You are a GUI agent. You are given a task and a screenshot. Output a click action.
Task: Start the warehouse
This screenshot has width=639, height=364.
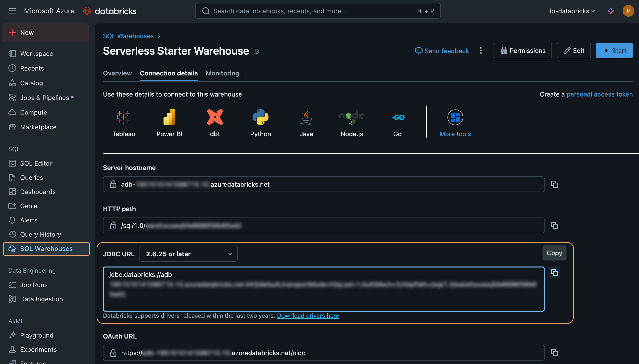click(x=614, y=51)
